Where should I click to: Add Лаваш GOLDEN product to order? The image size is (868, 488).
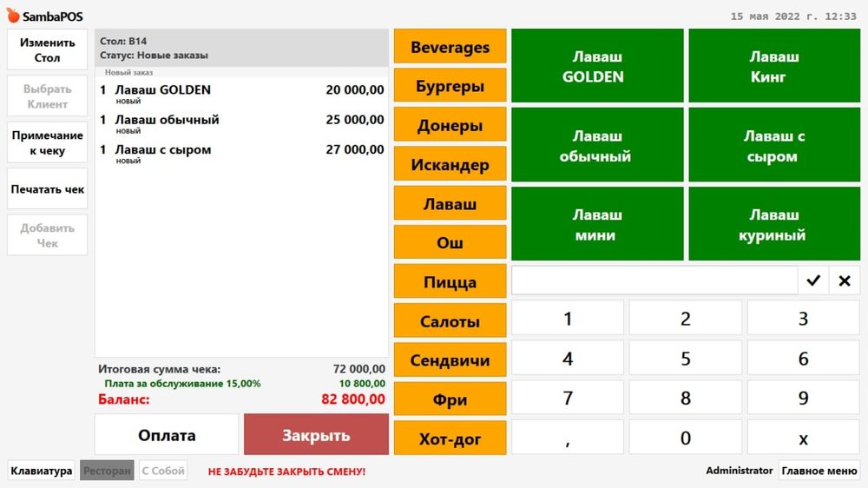click(597, 66)
